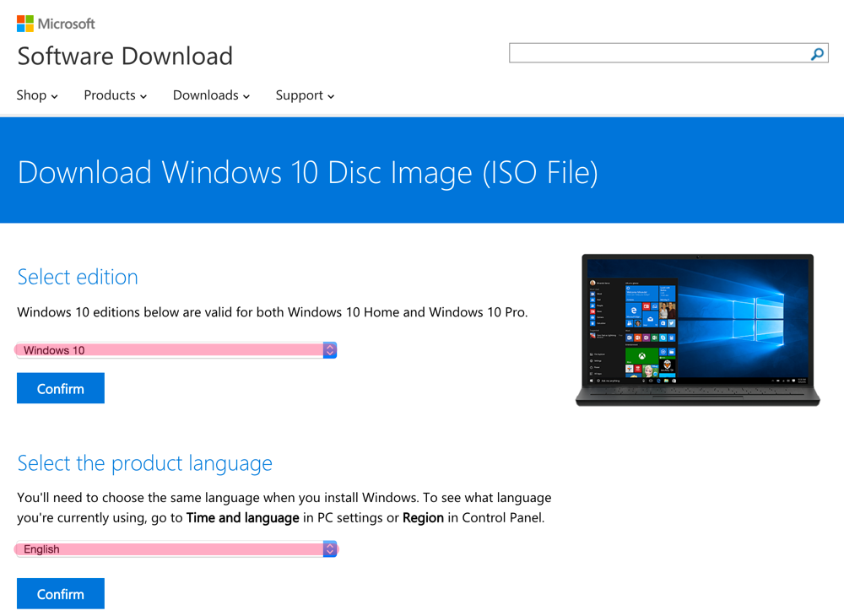Click the Select edition heading

pyautogui.click(x=78, y=277)
